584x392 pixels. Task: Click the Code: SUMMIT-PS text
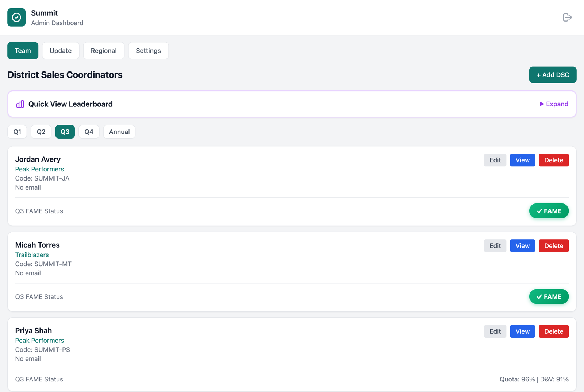[x=43, y=350]
